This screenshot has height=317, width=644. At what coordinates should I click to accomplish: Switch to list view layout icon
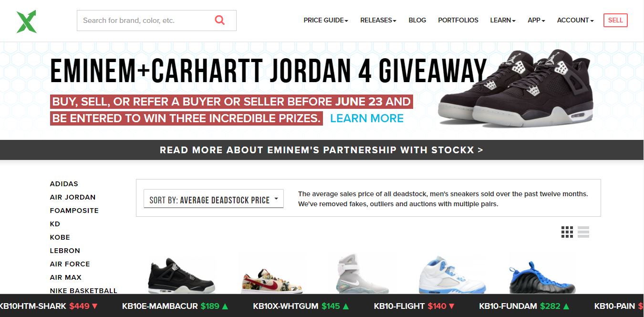pos(583,232)
